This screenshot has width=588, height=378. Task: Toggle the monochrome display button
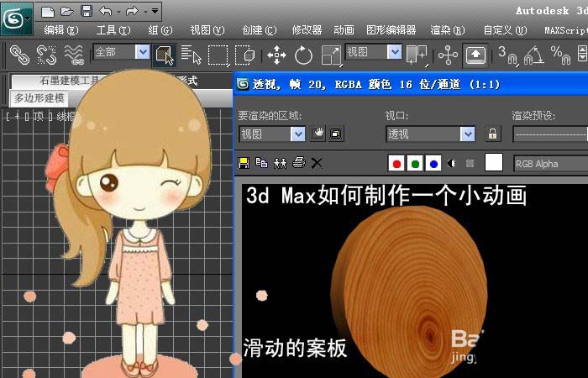tap(470, 163)
